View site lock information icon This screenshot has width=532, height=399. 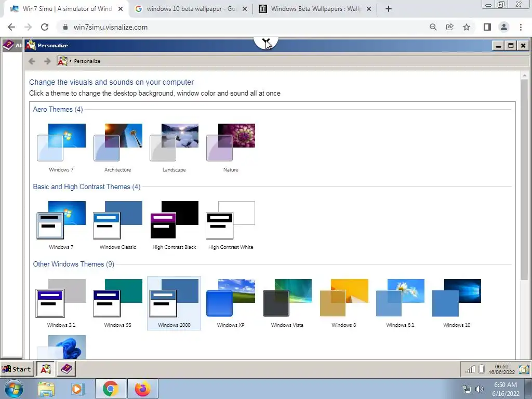point(65,27)
